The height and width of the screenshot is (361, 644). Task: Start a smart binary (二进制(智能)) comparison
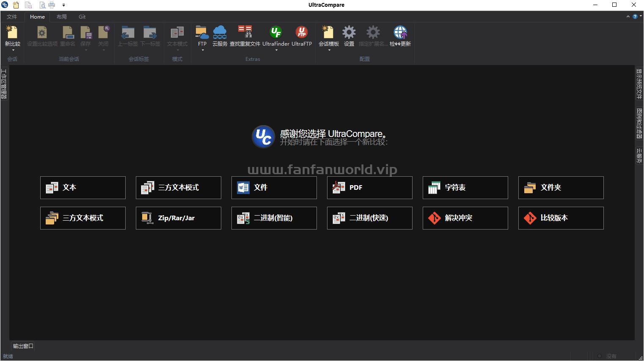274,218
